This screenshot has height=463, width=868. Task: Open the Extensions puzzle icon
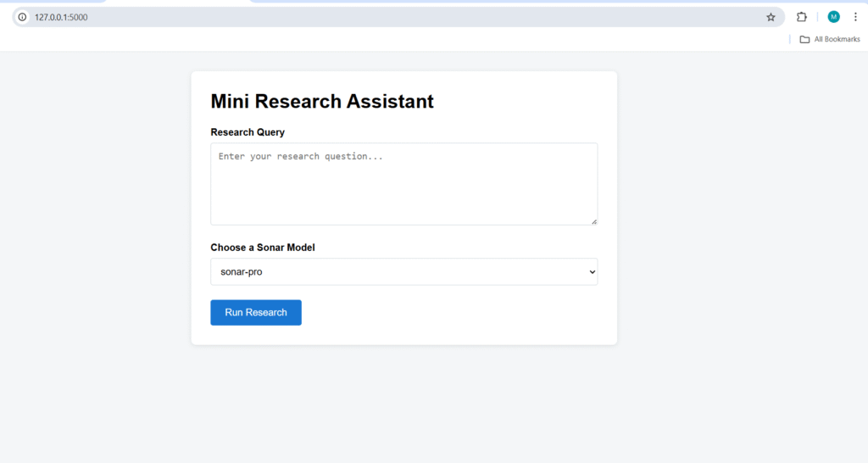tap(801, 17)
